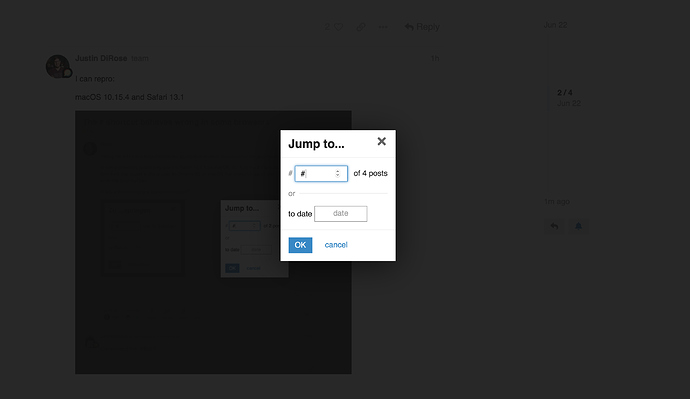The height and width of the screenshot is (399, 690).
Task: Click the 'team' label beside author
Action: click(139, 59)
